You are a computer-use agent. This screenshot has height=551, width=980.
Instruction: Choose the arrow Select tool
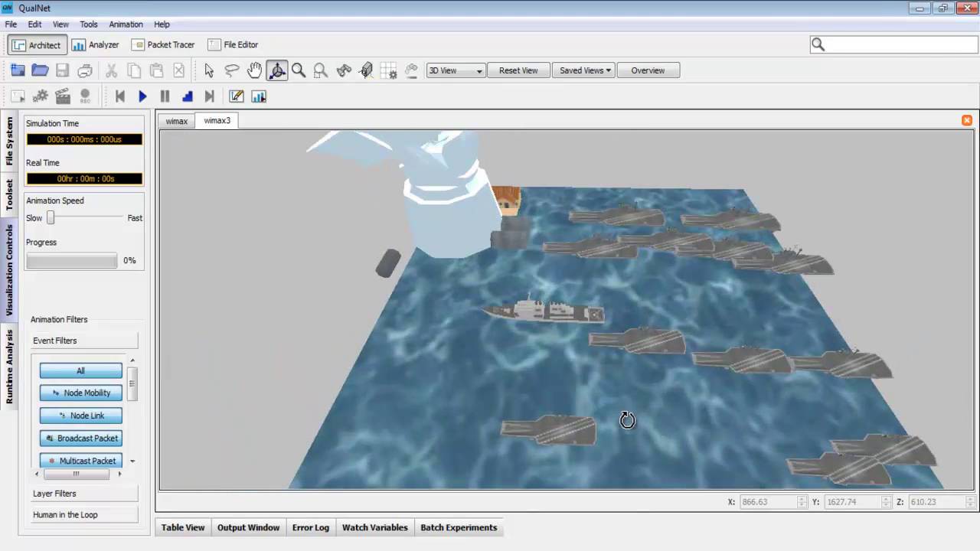pyautogui.click(x=209, y=70)
